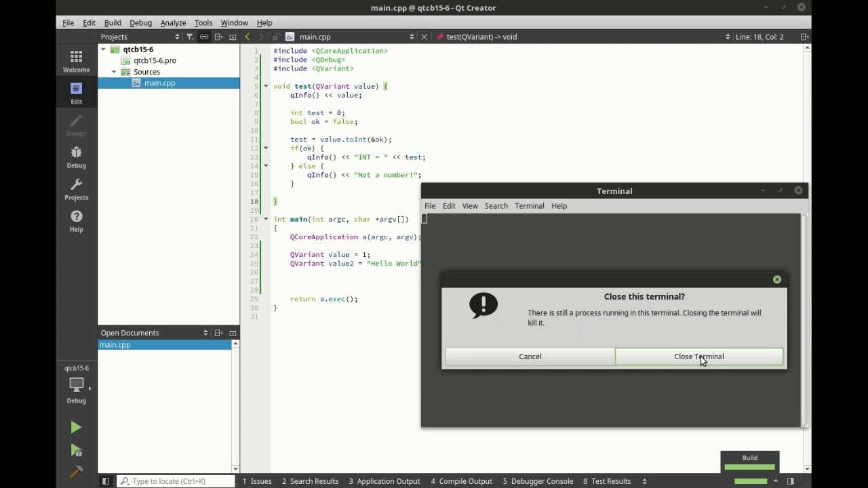Open output panes selector arrows
This screenshot has height=488, width=868.
click(644, 481)
